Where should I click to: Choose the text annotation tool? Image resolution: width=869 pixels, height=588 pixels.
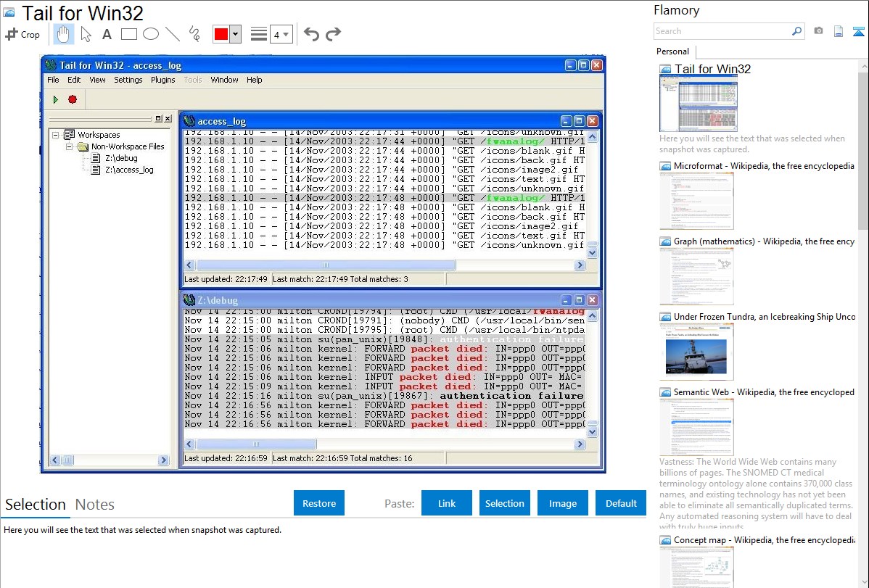click(107, 34)
